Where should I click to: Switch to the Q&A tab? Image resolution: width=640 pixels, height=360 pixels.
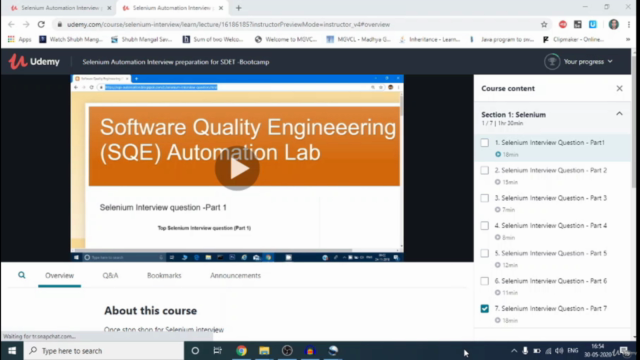point(110,276)
